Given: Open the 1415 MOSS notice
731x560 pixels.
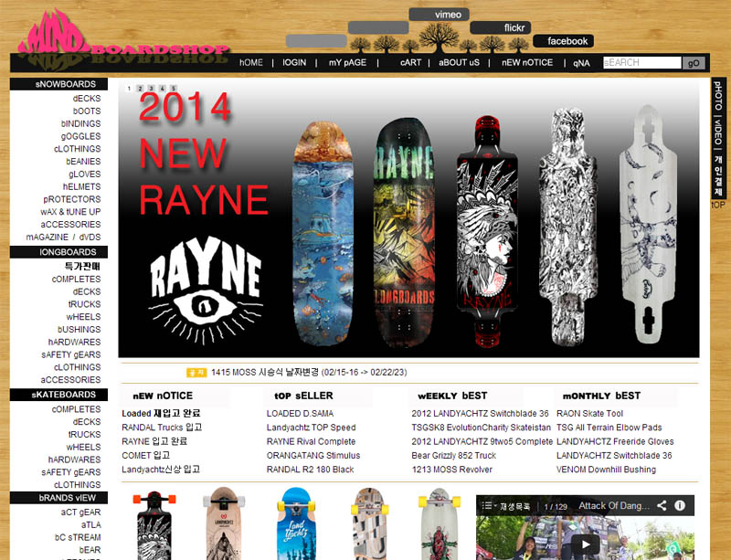Looking at the screenshot, I should 309,372.
